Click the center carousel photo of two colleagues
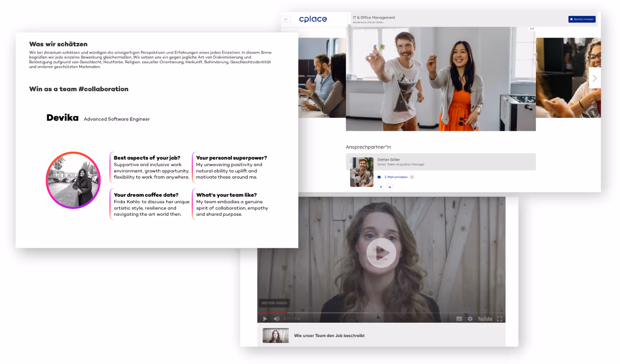The height and width of the screenshot is (364, 620). 441,79
